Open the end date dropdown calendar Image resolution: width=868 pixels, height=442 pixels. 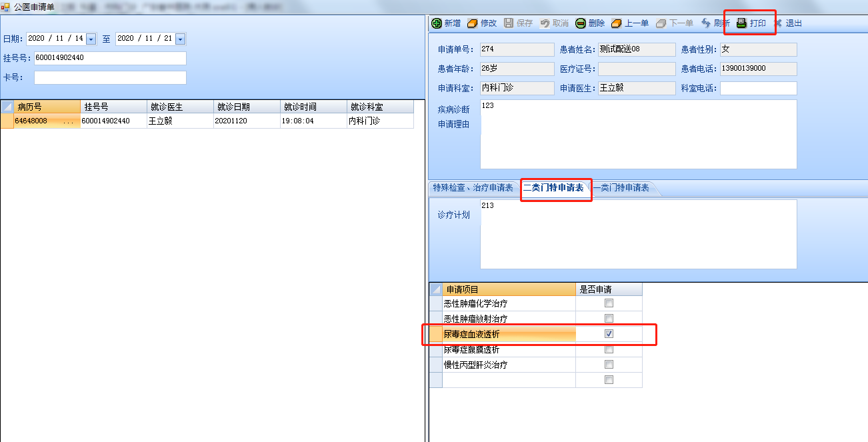coord(180,39)
